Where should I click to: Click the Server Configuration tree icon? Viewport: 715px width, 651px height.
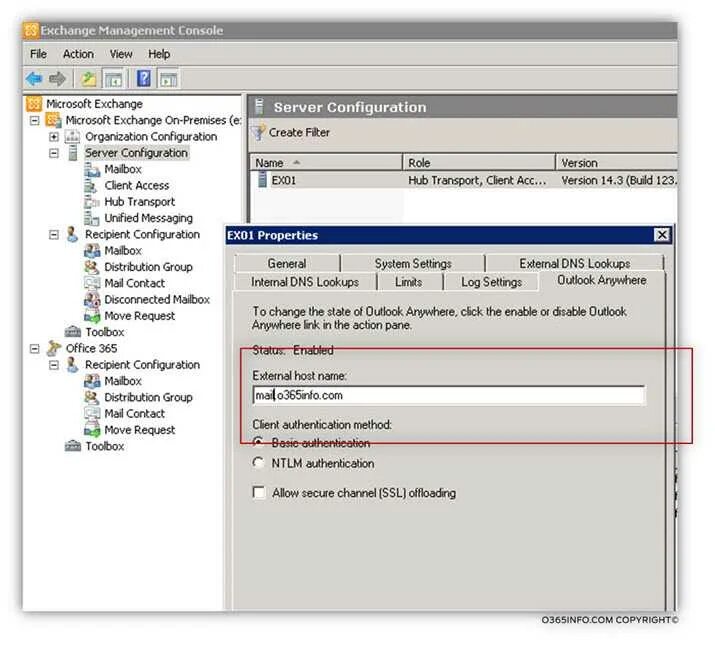coord(73,153)
